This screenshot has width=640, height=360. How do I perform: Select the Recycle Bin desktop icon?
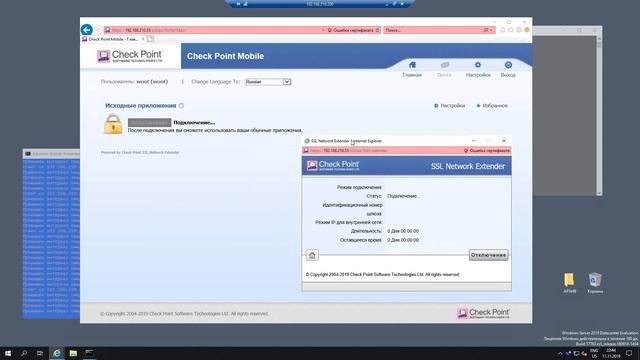click(595, 283)
